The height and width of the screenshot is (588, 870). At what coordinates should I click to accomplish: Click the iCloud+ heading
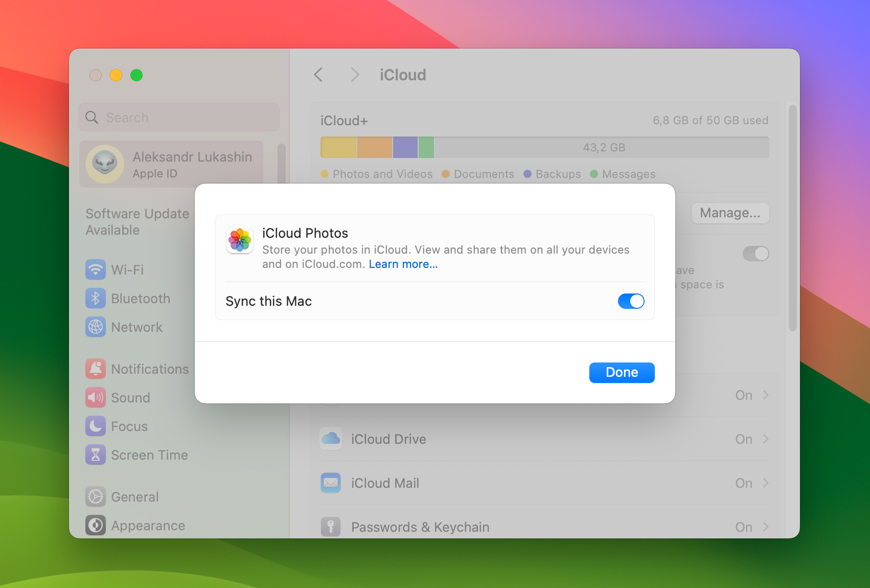point(344,121)
